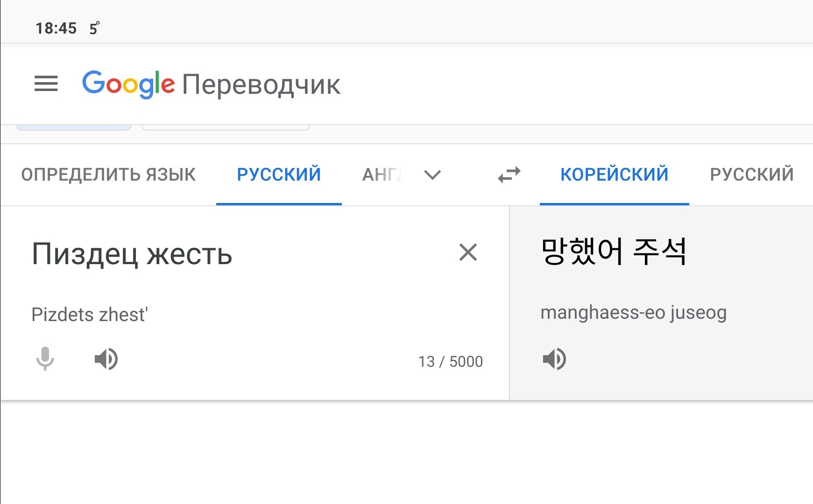Click the translated Korean text 망했어 주석
813x504 pixels.
[x=614, y=251]
